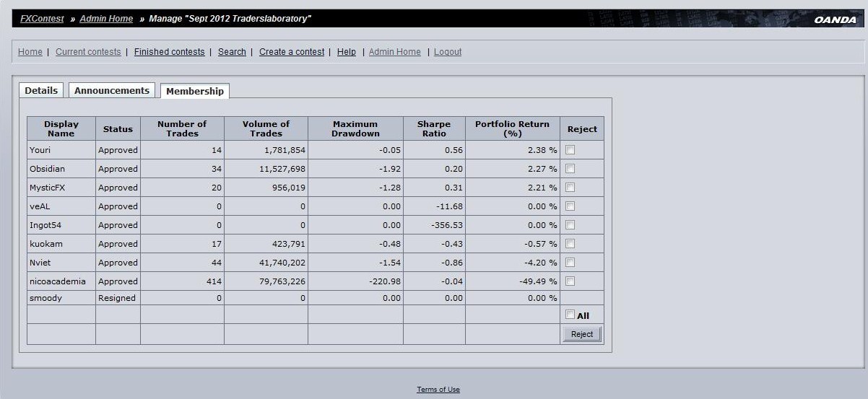Viewport: 868px width, 399px height.
Task: Go to Admin Home breadcrumb link
Action: coord(106,19)
